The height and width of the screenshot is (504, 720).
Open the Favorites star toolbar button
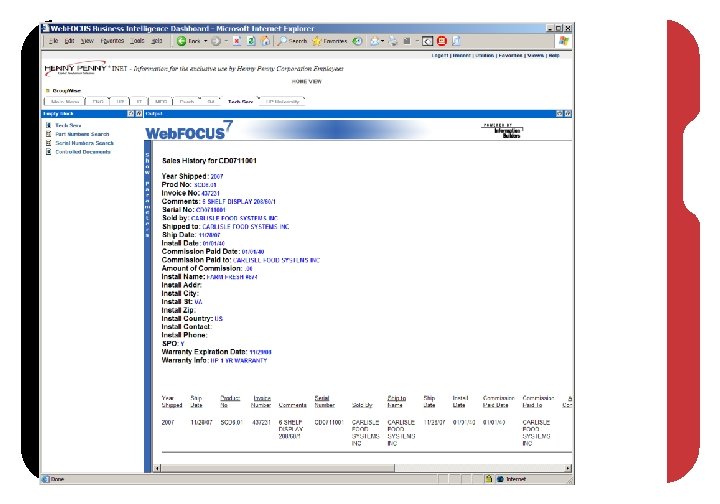pos(330,41)
